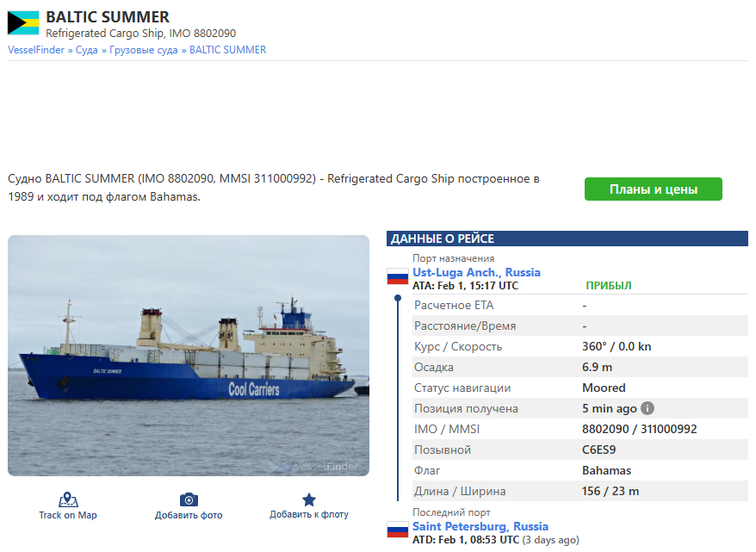
Task: Click the ДАННЫЕ О РЕЙСЕ header bar
Action: pyautogui.click(x=567, y=239)
